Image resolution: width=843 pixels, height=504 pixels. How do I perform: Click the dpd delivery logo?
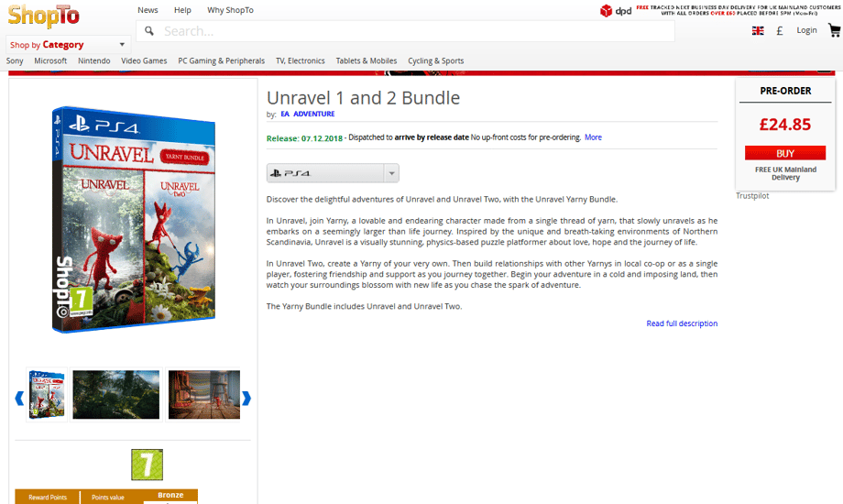coord(616,11)
